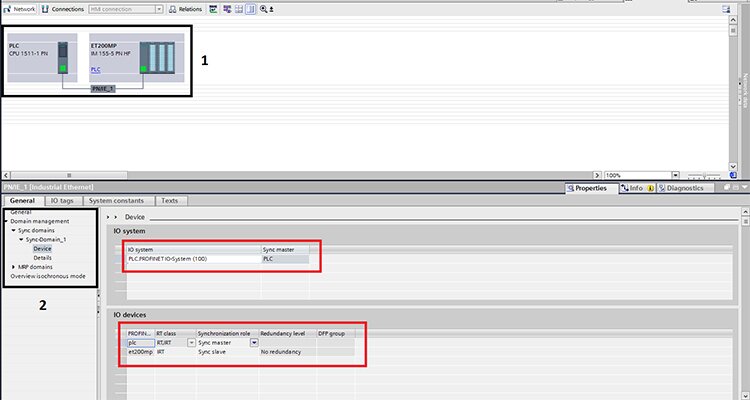Click the plc device name field
The width and height of the screenshot is (750, 400).
coord(141,343)
